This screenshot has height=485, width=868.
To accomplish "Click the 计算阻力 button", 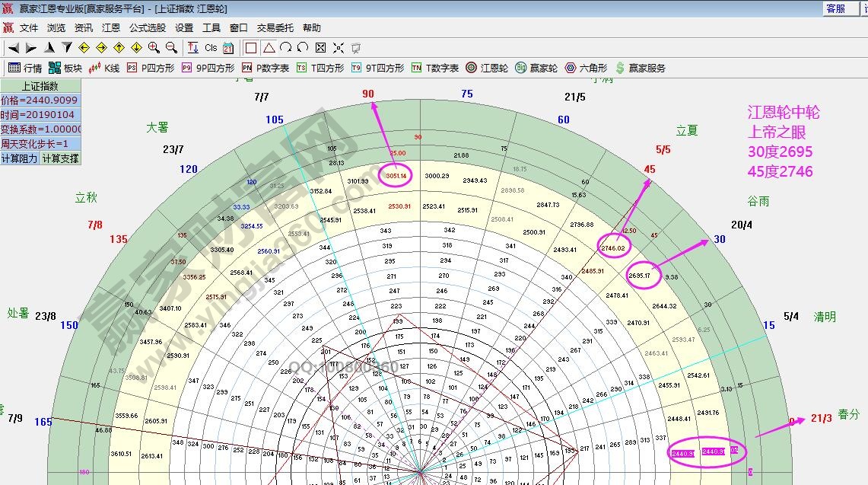I will click(19, 158).
